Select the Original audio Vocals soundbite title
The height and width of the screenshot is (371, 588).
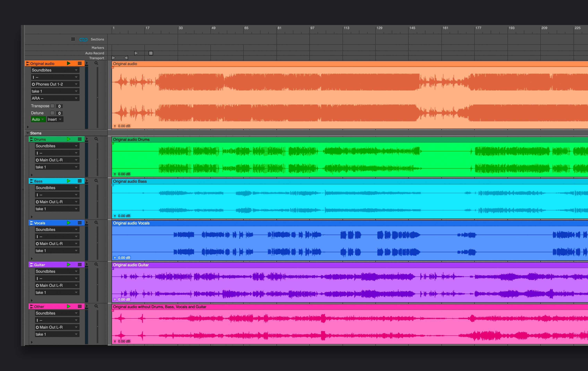coord(131,223)
